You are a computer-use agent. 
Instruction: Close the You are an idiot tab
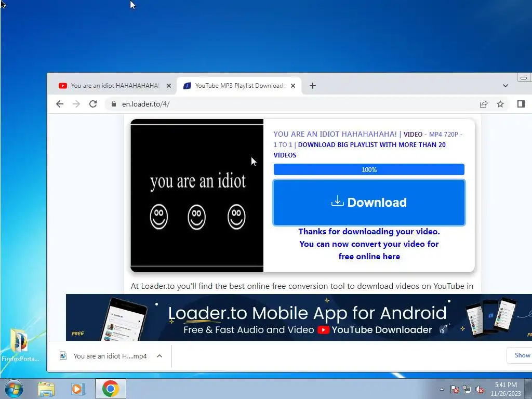point(169,86)
